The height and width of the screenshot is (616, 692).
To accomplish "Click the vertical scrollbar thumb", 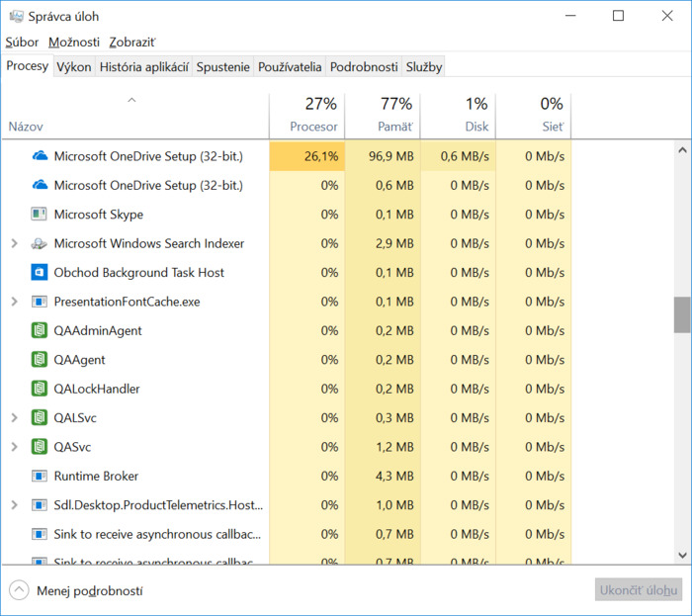I will 682,314.
